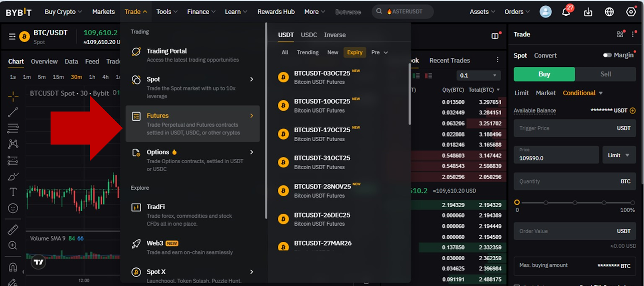The width and height of the screenshot is (644, 286).
Task: Open the emoji icons tool
Action: 13,208
